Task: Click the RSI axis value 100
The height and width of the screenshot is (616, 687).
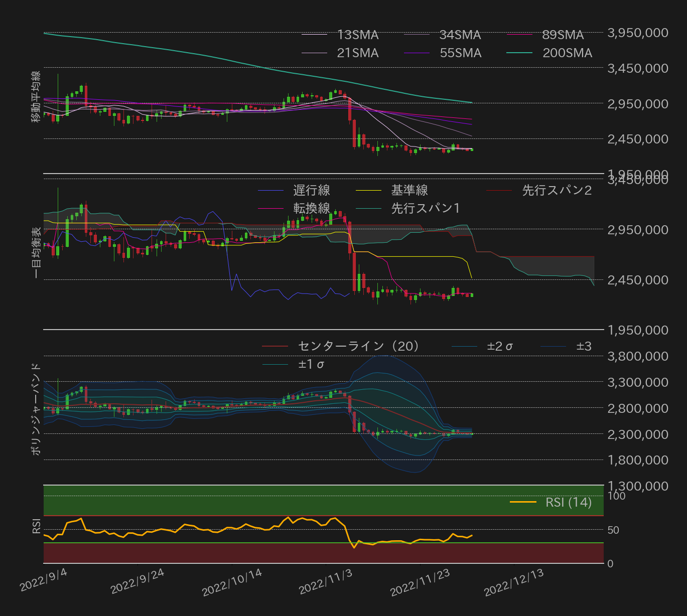Action: (617, 496)
